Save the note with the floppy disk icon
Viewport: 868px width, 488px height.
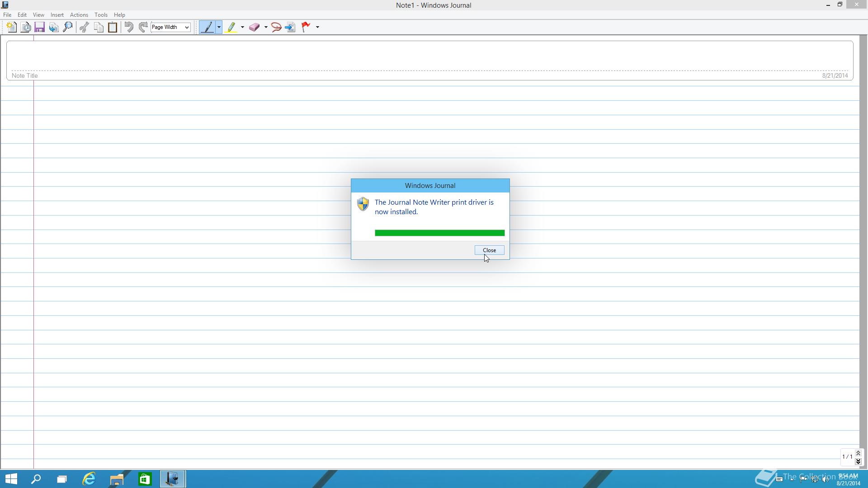click(x=40, y=27)
